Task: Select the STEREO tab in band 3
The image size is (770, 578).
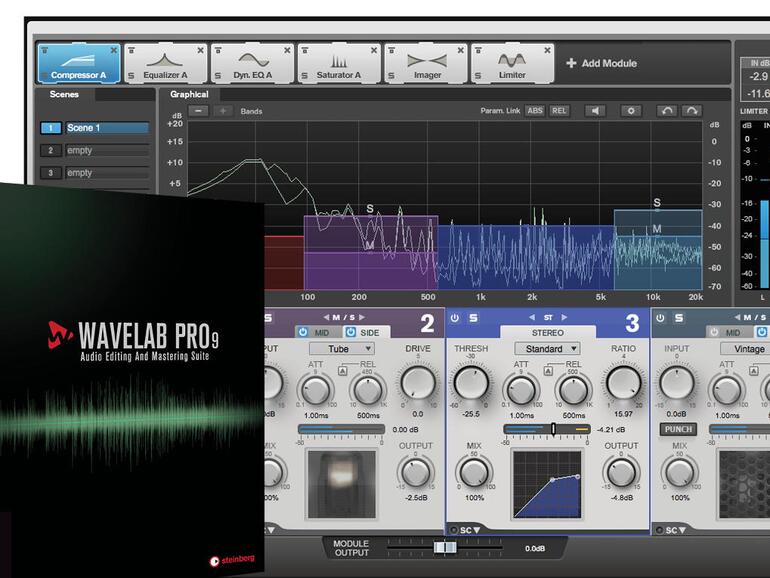Action: 548,332
